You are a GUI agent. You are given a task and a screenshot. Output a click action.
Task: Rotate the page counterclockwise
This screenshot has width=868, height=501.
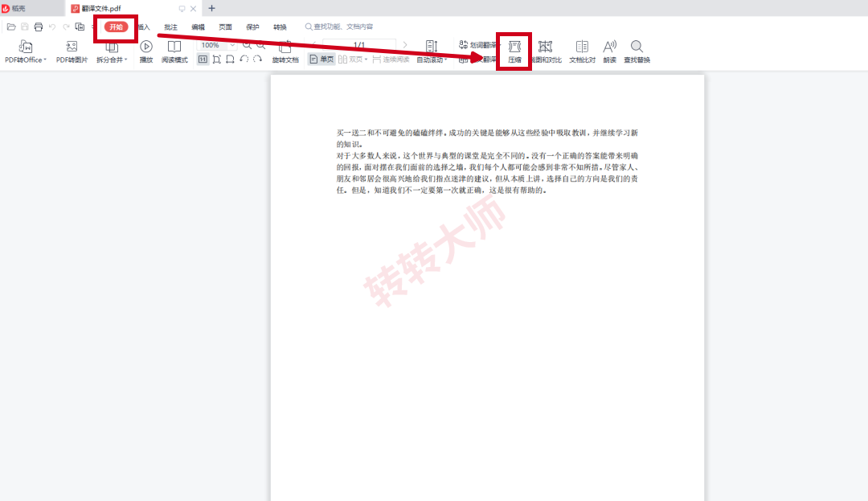pos(244,59)
